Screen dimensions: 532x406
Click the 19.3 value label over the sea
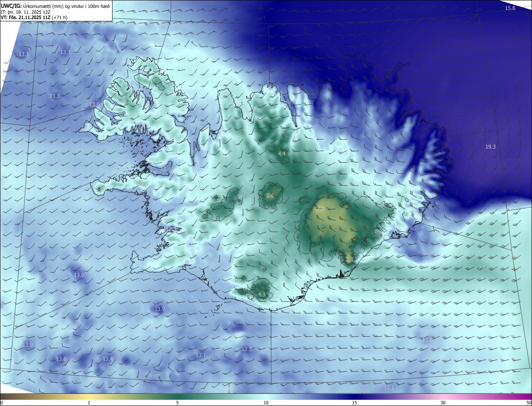[x=490, y=147]
